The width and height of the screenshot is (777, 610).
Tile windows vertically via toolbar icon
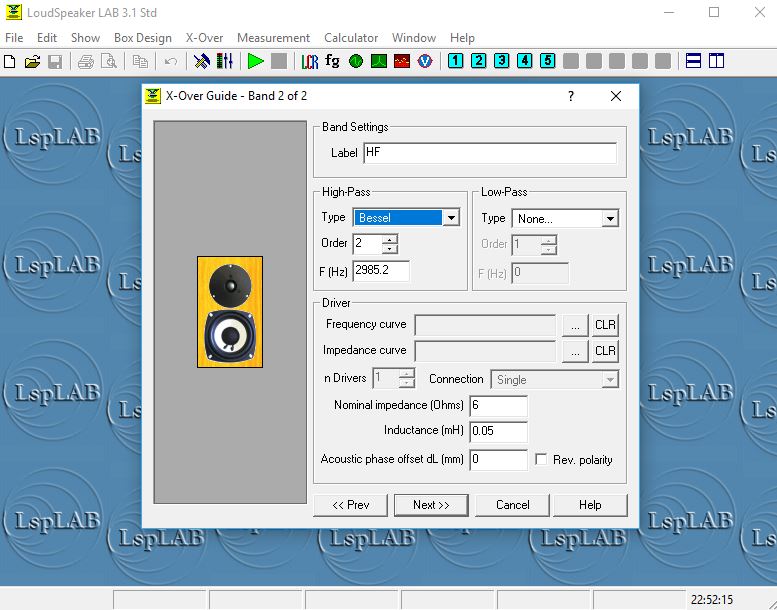click(x=717, y=61)
